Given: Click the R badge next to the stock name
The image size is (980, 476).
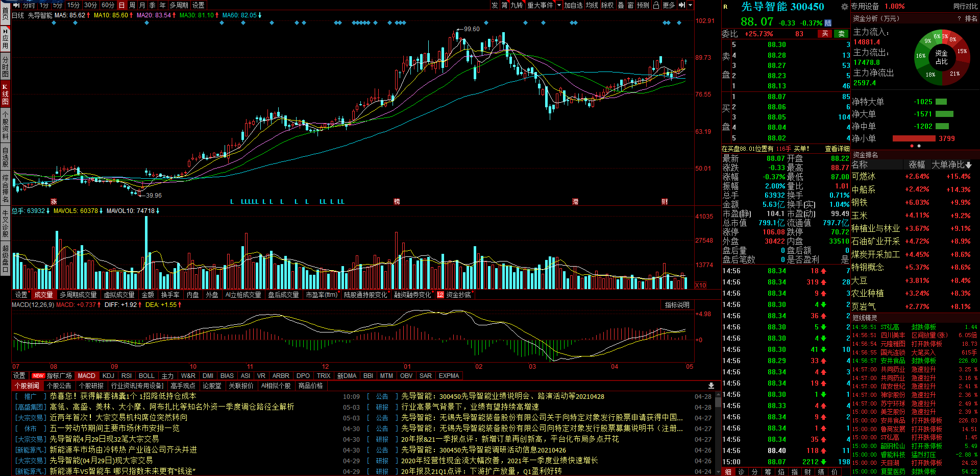Looking at the screenshot, I should [725, 7].
